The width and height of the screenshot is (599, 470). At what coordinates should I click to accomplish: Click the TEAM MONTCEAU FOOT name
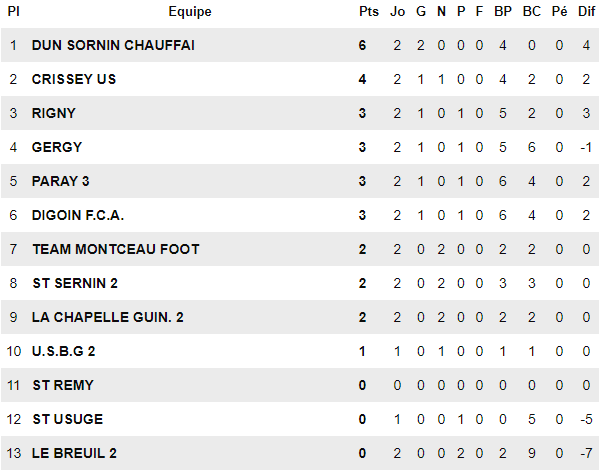(x=116, y=249)
